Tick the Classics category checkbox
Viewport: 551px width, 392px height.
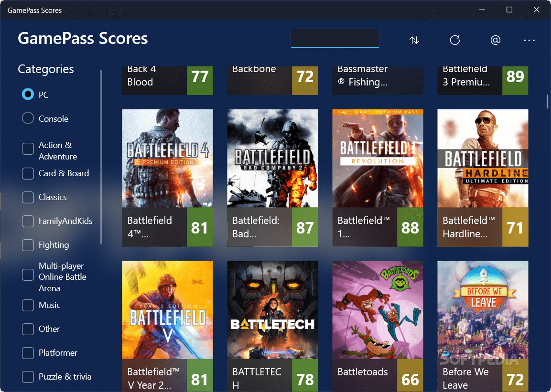[x=28, y=197]
